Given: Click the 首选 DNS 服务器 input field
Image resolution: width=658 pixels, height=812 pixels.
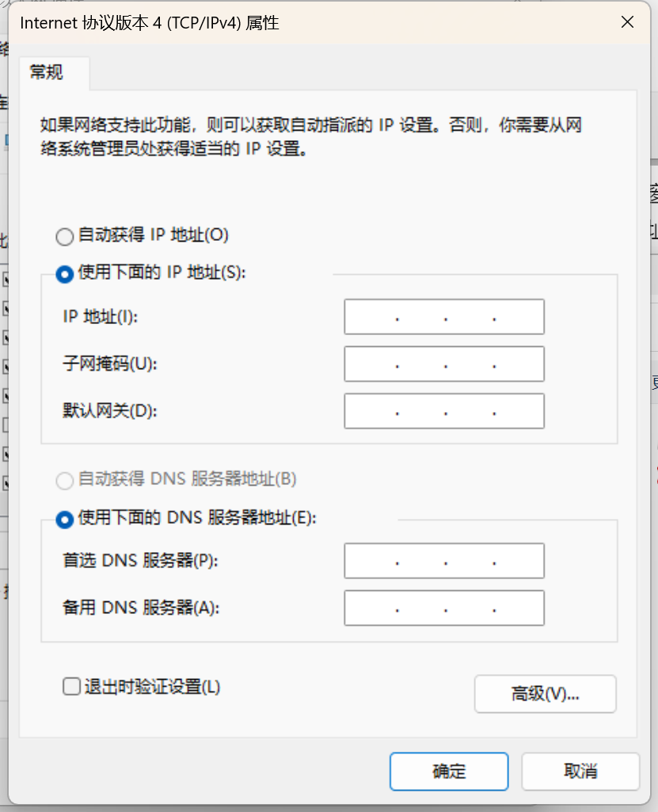Looking at the screenshot, I should pos(443,561).
